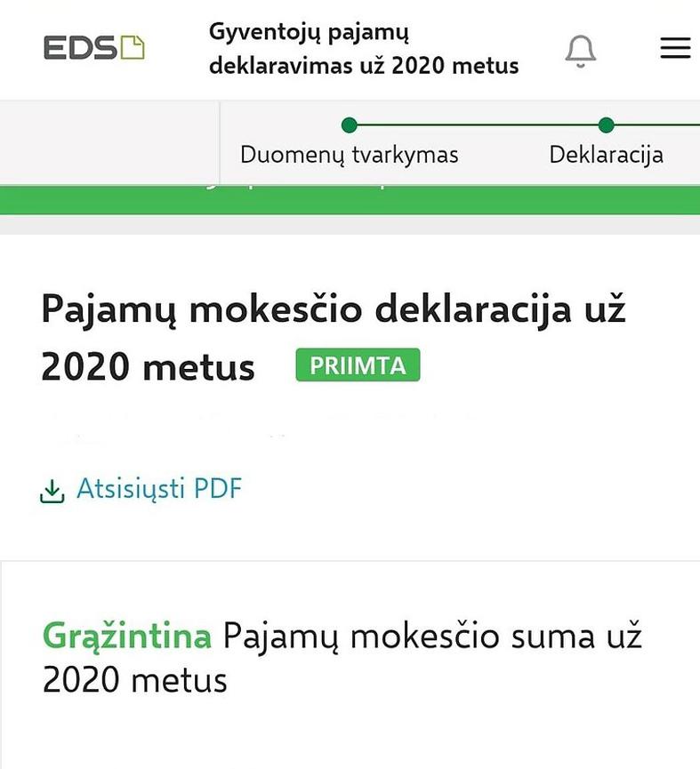
Task: Open the notifications bell
Action: pyautogui.click(x=580, y=51)
